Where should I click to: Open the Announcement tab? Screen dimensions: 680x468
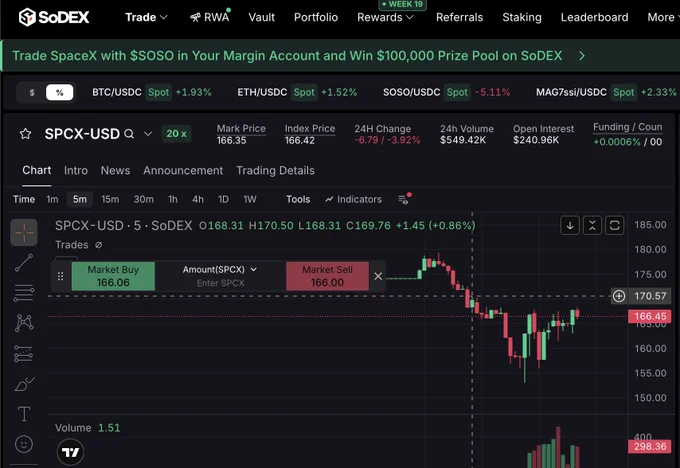click(183, 170)
